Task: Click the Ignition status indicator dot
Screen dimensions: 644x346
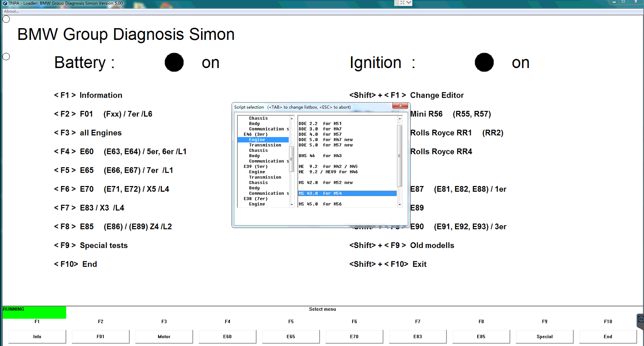Action: [484, 62]
